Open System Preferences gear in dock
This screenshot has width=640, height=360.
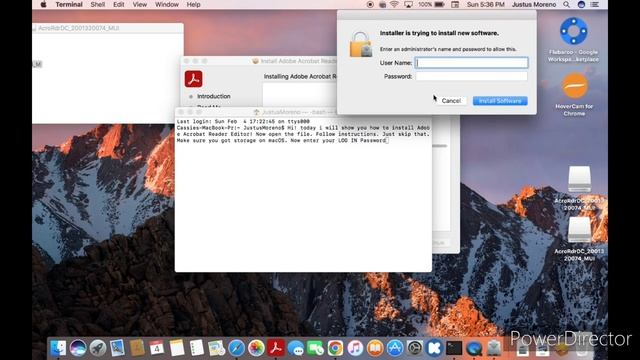point(415,348)
